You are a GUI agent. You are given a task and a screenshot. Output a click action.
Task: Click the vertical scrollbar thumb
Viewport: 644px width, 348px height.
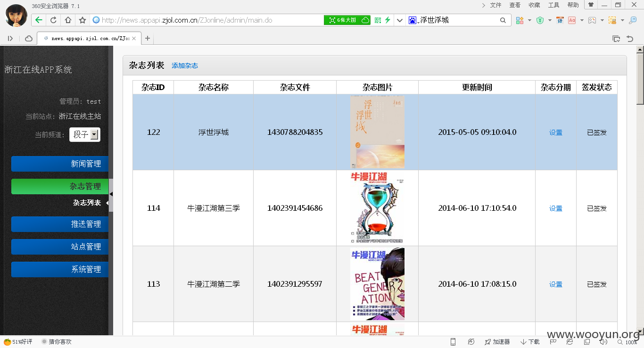pyautogui.click(x=640, y=79)
